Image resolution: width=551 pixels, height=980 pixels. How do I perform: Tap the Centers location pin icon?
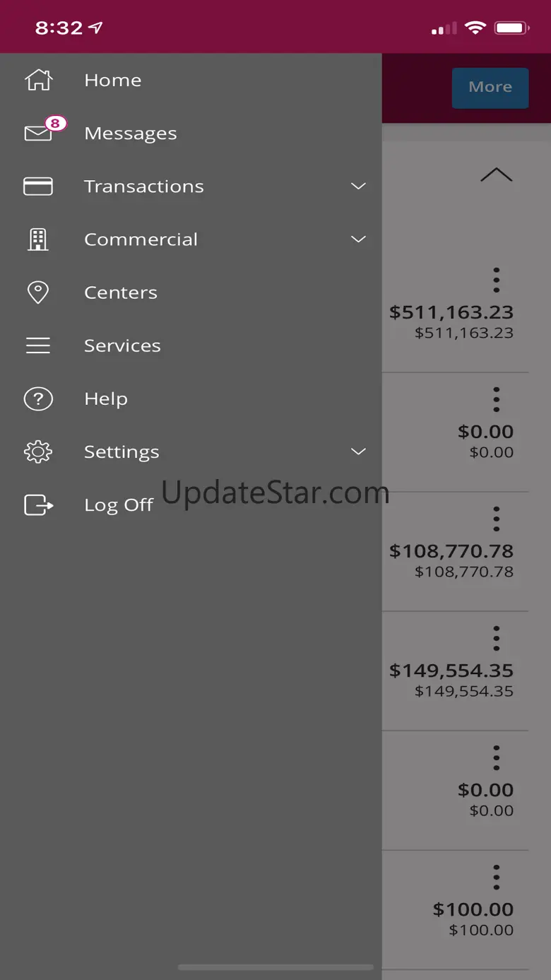[x=38, y=293]
